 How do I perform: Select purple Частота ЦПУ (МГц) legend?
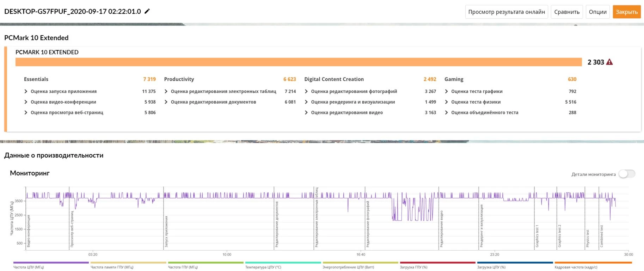coord(51,265)
